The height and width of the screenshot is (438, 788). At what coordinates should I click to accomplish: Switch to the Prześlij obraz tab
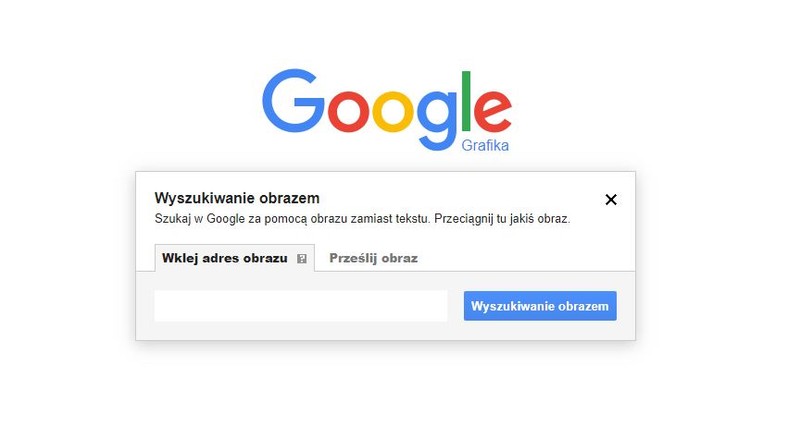(x=373, y=258)
